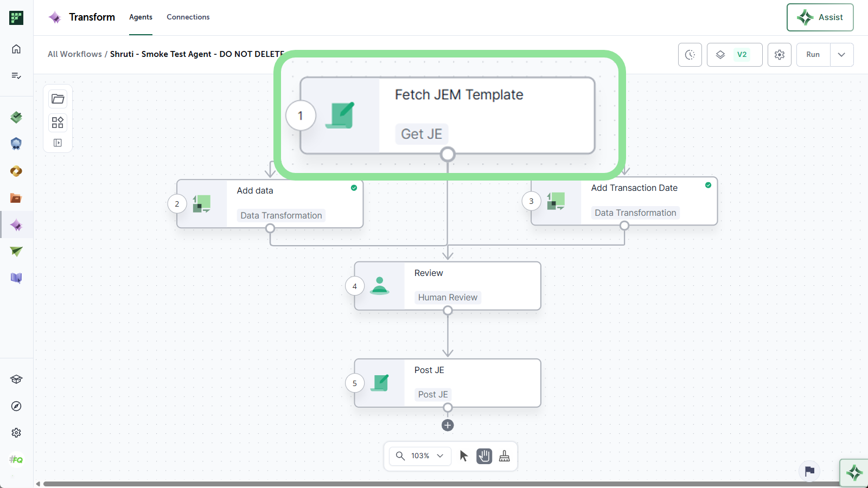This screenshot has height=488, width=868.
Task: Select the Review human review node
Action: pyautogui.click(x=448, y=286)
